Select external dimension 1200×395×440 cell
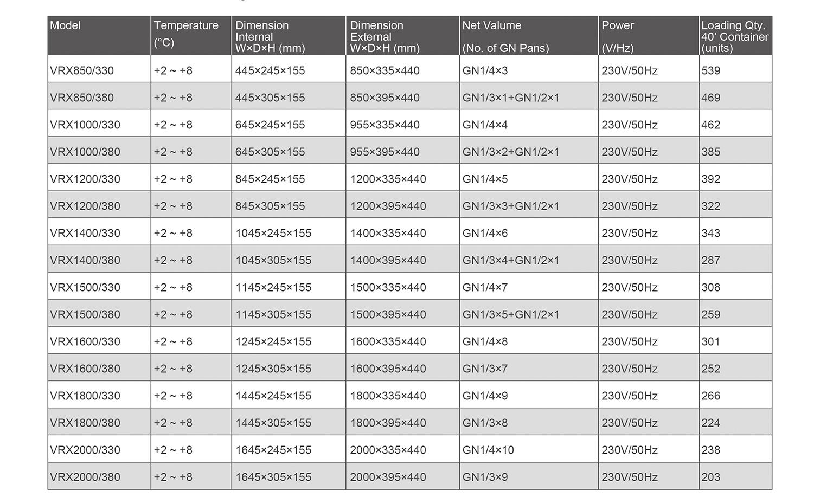The height and width of the screenshot is (504, 820). (388, 206)
